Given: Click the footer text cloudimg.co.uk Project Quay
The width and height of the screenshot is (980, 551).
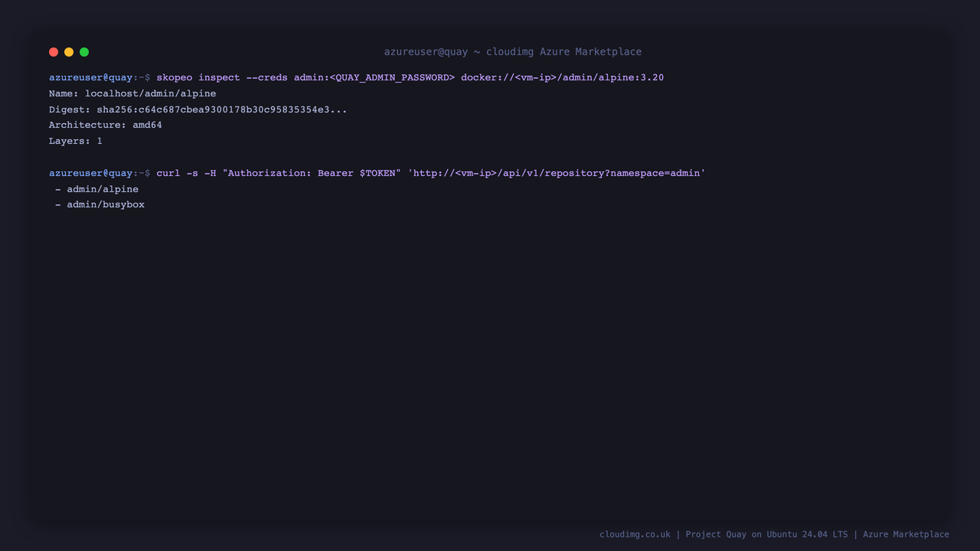Looking at the screenshot, I should [774, 534].
